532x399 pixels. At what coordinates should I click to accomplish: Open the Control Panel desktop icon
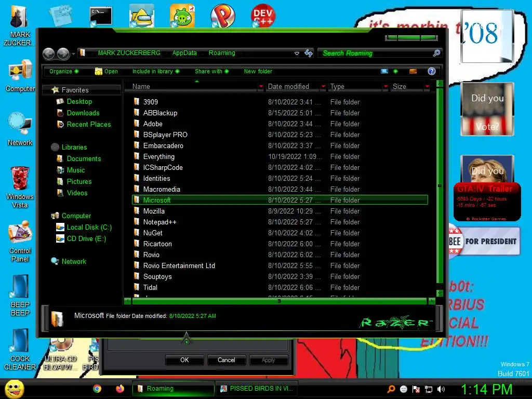tap(20, 241)
